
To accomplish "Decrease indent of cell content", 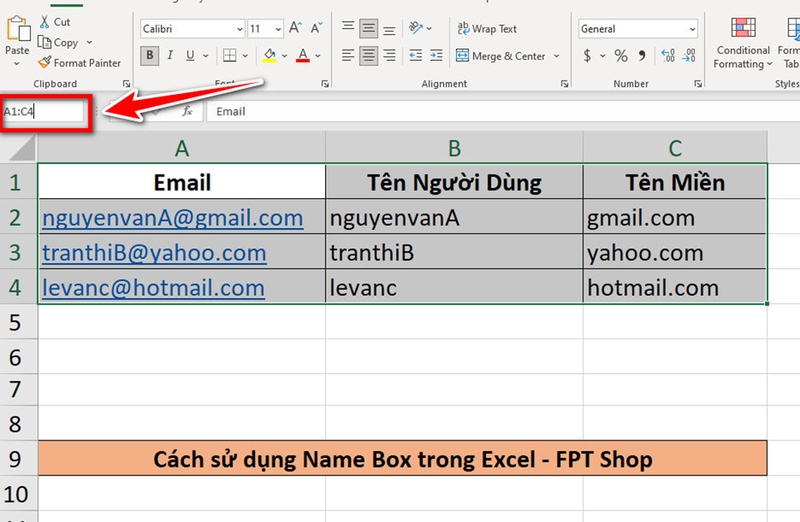I will [416, 56].
